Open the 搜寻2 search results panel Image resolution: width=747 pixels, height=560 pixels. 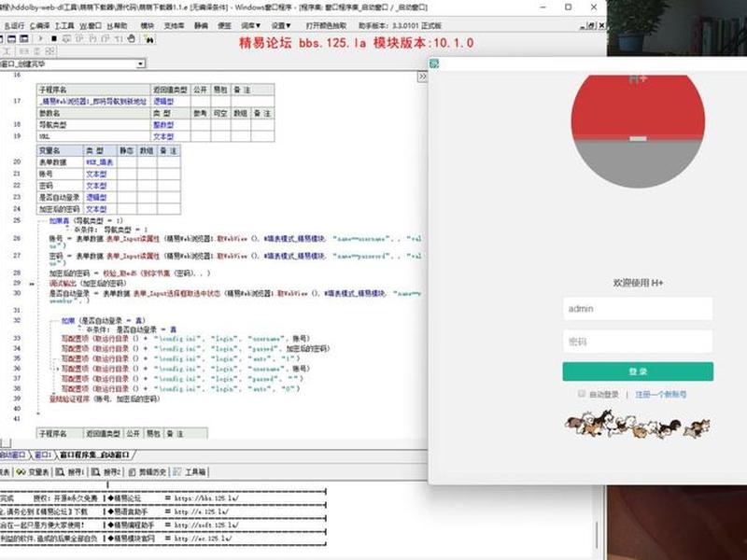click(106, 472)
